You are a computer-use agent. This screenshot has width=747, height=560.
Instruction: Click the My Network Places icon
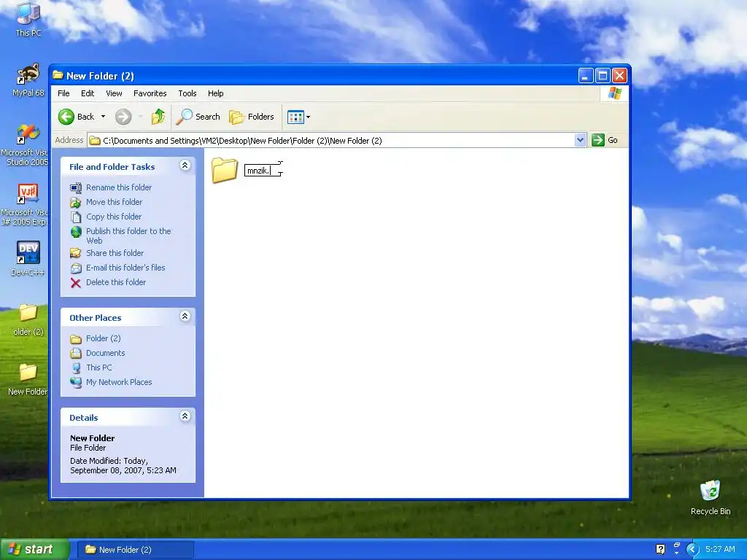pos(76,382)
